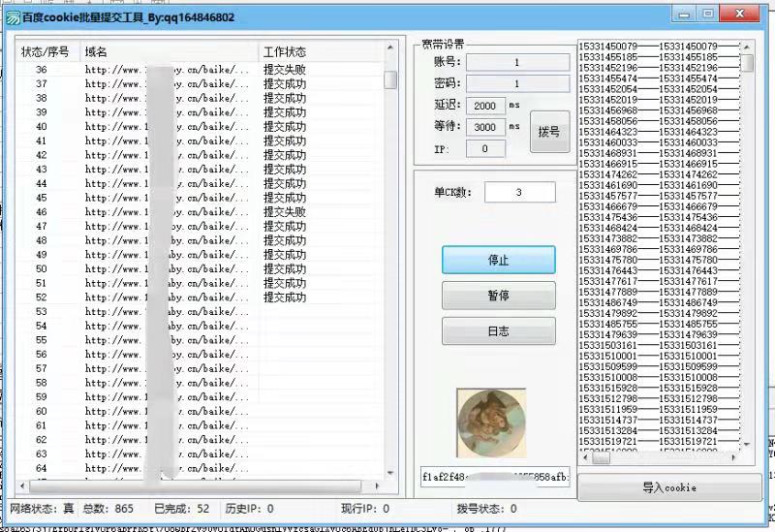
Task: Click cookie entry 15331486749
Action: pos(659,302)
